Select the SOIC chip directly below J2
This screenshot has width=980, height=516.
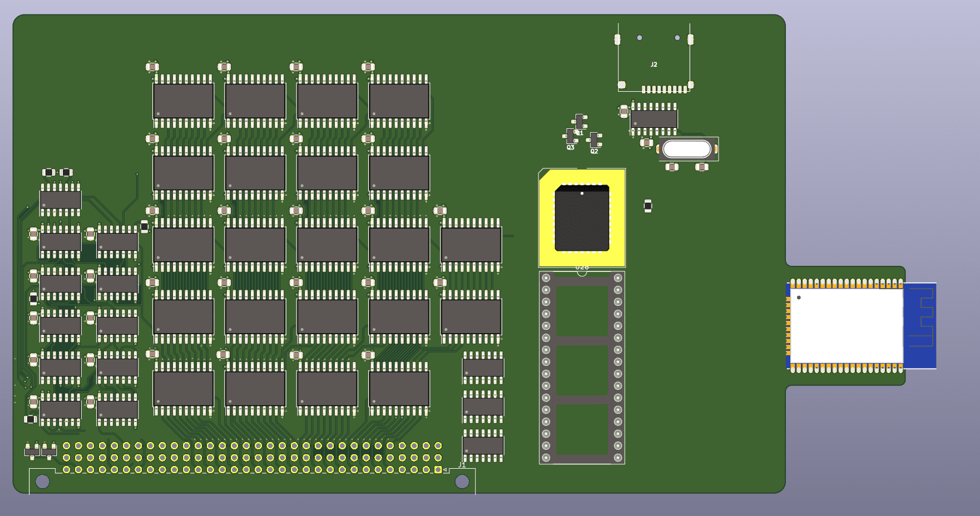654,119
